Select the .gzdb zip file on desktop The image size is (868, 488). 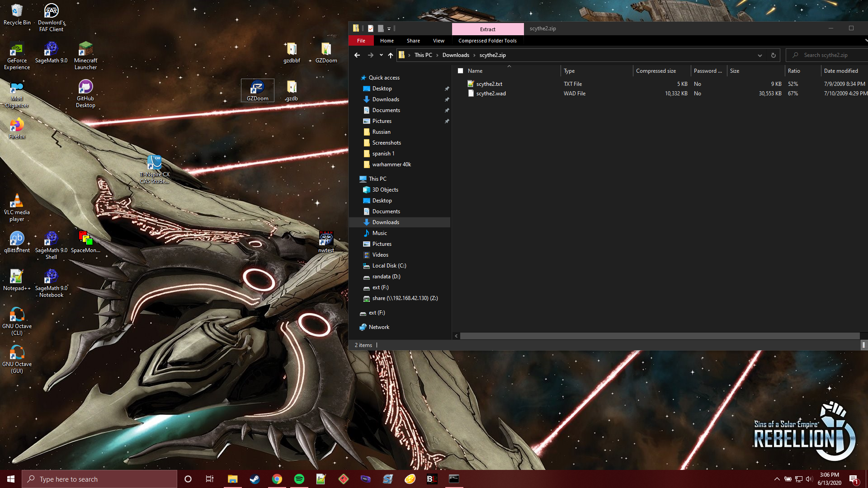tap(292, 90)
